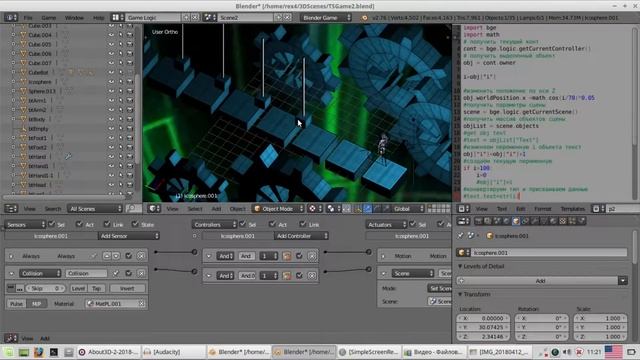Select the Material properties tab icon
Screen dimensions: 640x360
coord(553,221)
